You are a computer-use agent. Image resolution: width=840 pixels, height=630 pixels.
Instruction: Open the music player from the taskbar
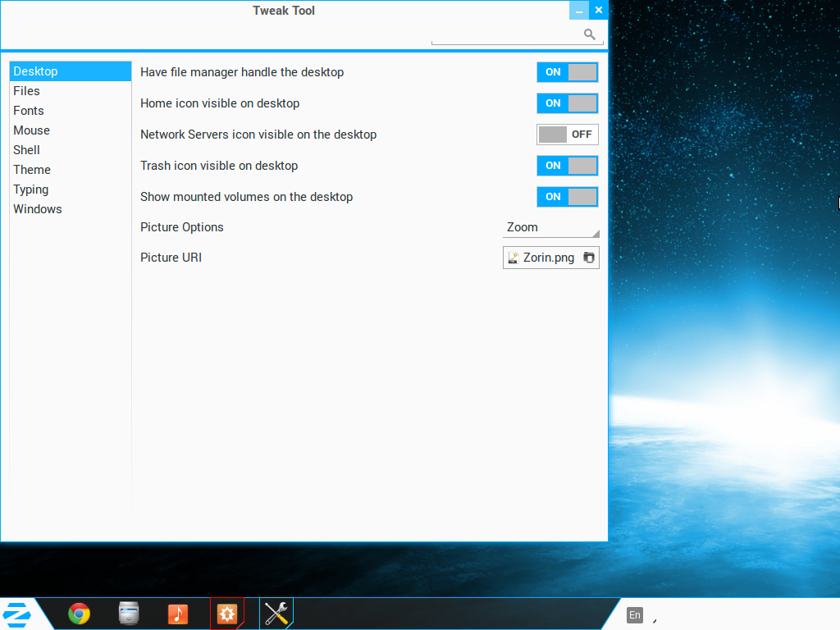pos(178,614)
